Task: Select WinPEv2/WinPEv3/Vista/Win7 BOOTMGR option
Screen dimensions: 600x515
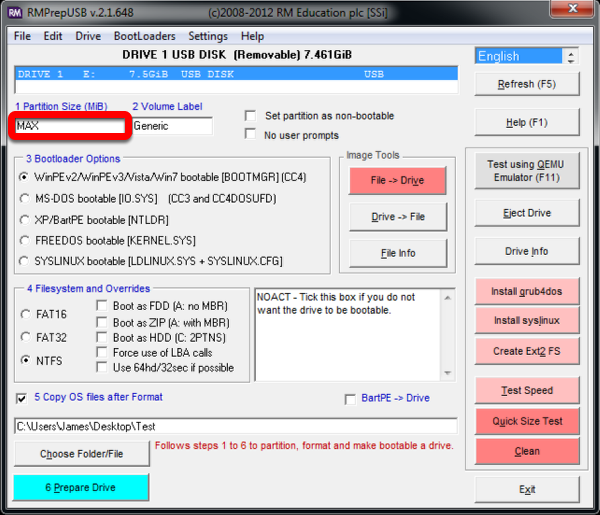Action: pyautogui.click(x=24, y=177)
